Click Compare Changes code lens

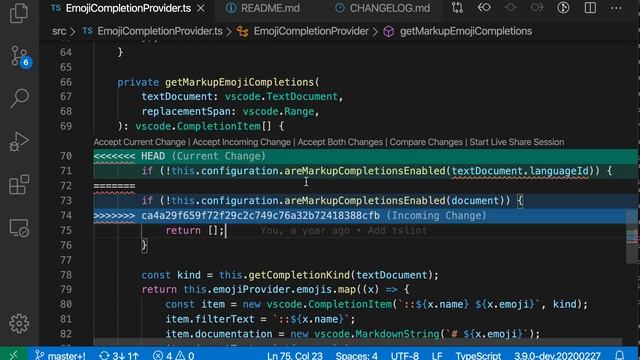(426, 142)
